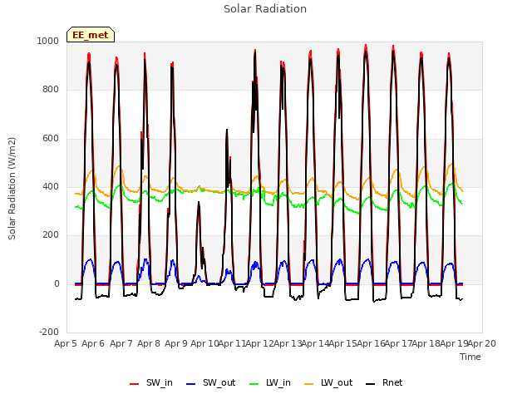Click the 200 y-axis tick label
The height and width of the screenshot is (399, 532).
51,234
